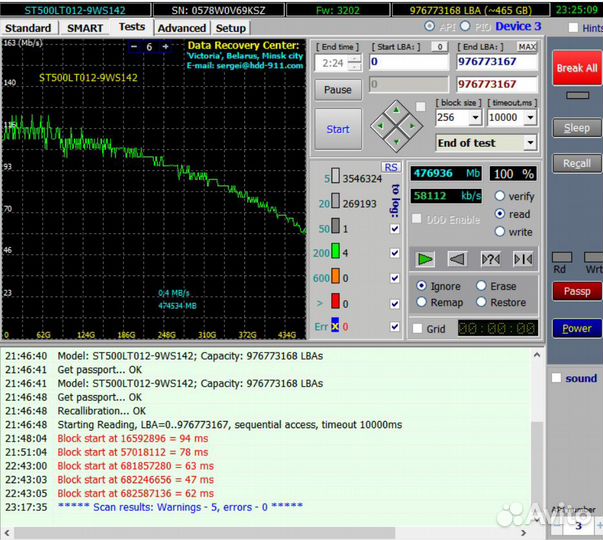
Task: Click the minus icon on the graph zoom
Action: coord(134,46)
